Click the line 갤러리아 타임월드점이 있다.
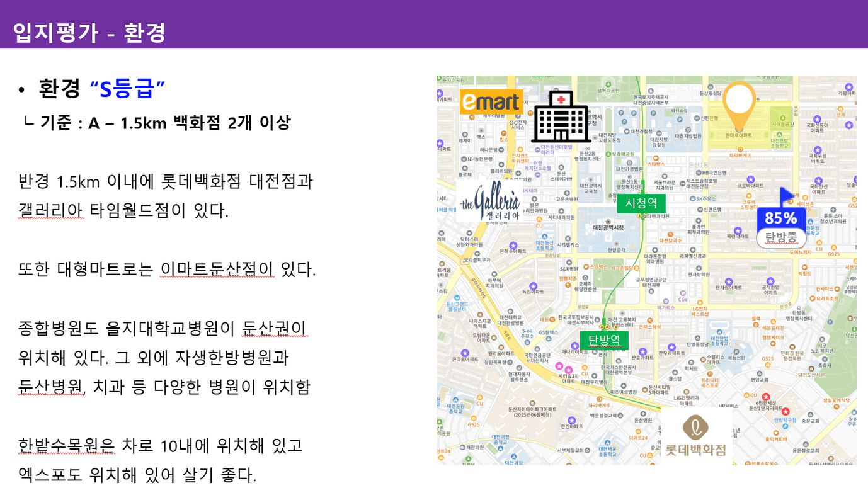The height and width of the screenshot is (488, 868). 123,211
